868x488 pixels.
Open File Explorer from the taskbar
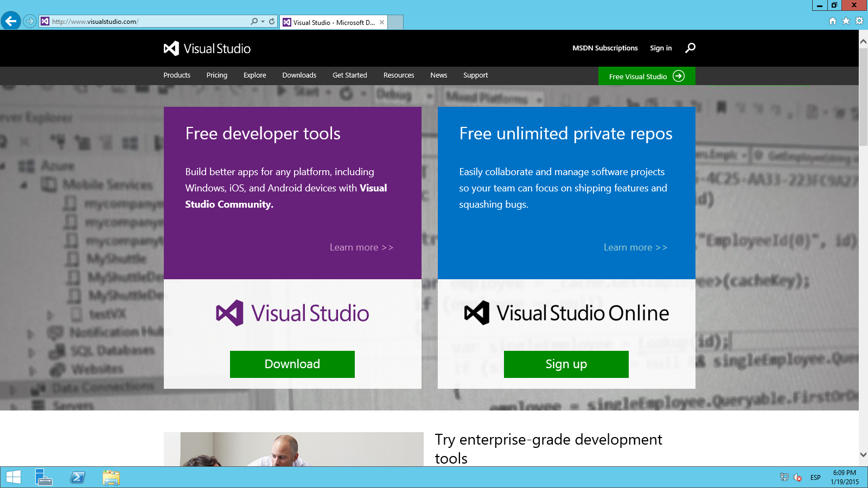pyautogui.click(x=111, y=477)
